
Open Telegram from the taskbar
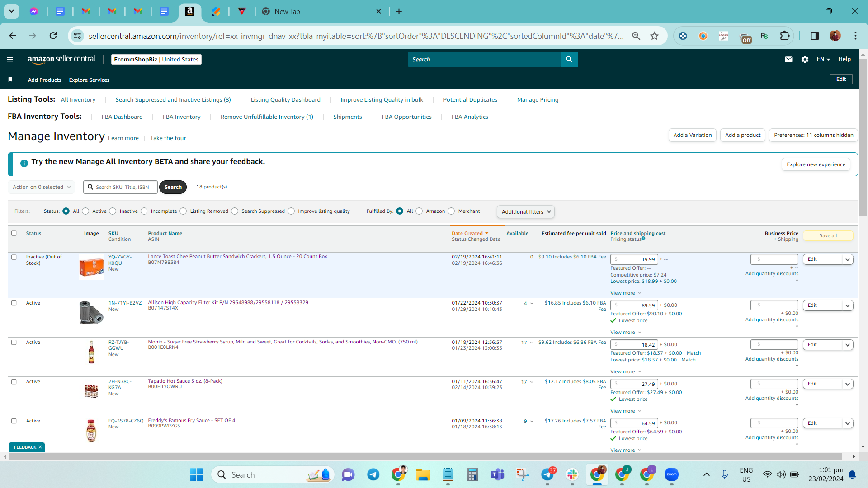click(x=373, y=474)
